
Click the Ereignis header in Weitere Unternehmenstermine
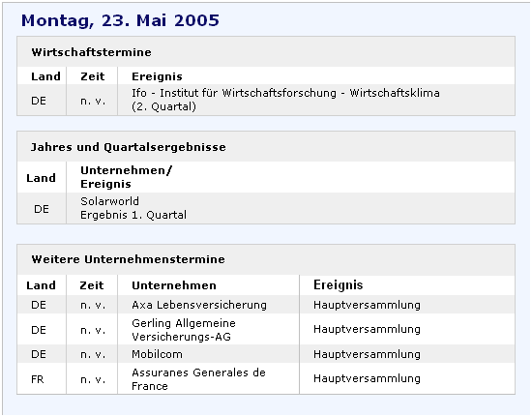pos(338,285)
